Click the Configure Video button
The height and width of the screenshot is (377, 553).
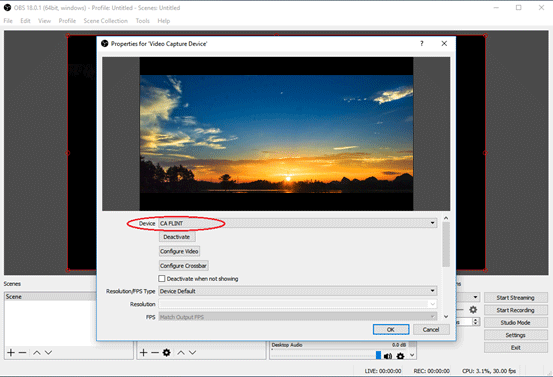click(179, 251)
